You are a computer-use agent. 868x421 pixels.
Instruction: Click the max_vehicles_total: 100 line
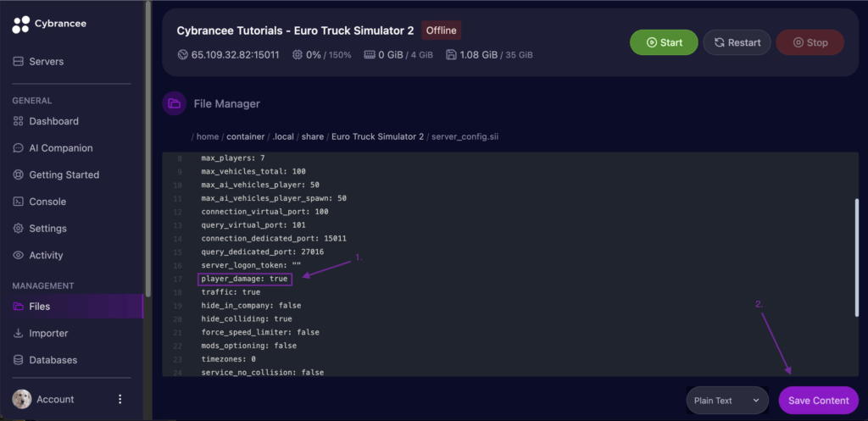253,171
